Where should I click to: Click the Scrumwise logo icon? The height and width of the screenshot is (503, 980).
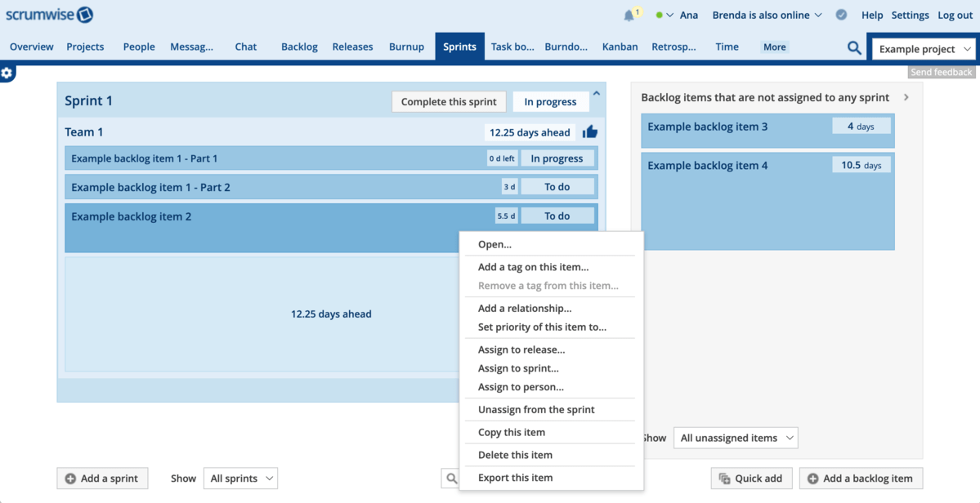(x=84, y=14)
